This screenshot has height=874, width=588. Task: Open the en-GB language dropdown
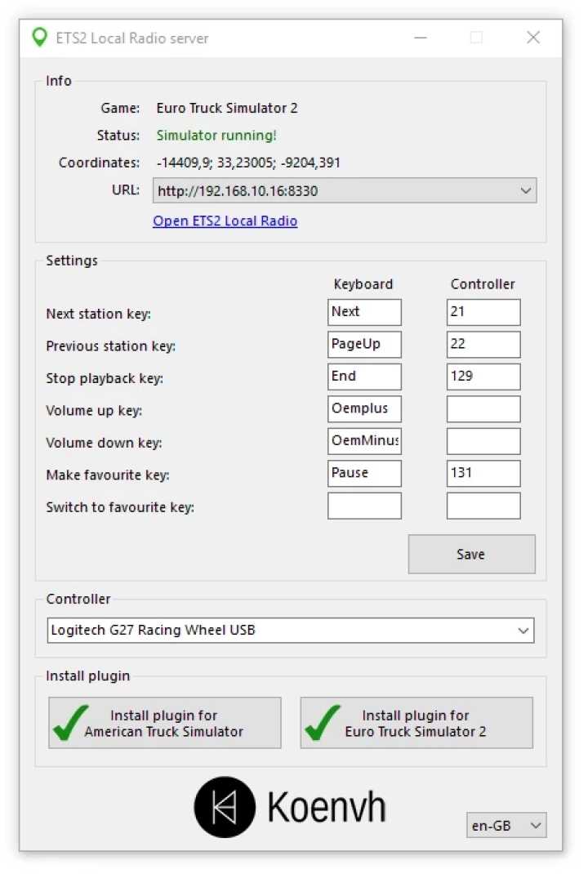(532, 825)
